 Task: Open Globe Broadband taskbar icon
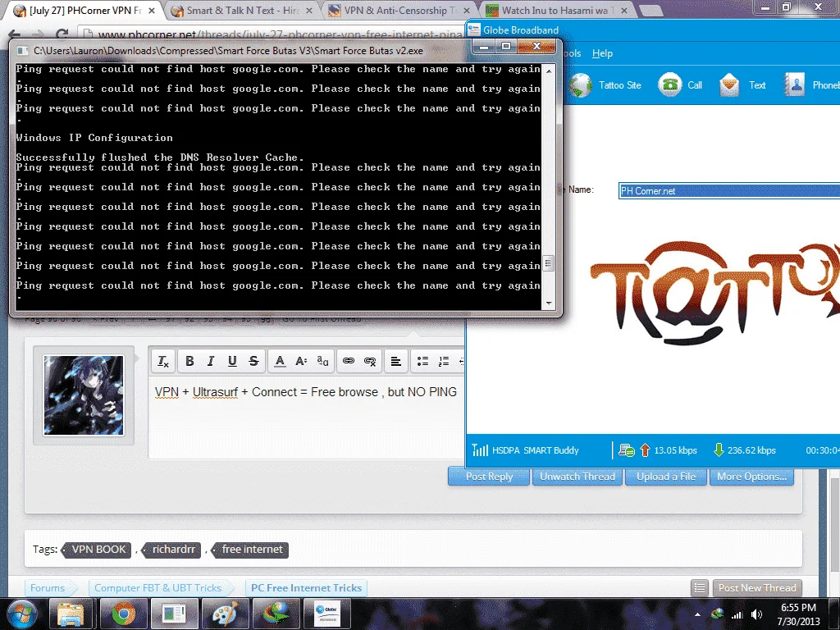pyautogui.click(x=326, y=614)
